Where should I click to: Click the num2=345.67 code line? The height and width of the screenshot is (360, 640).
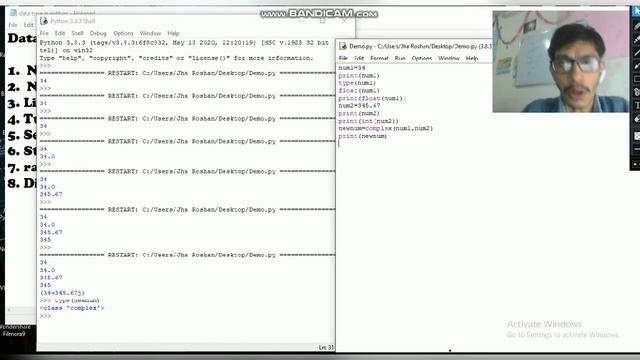[359, 105]
